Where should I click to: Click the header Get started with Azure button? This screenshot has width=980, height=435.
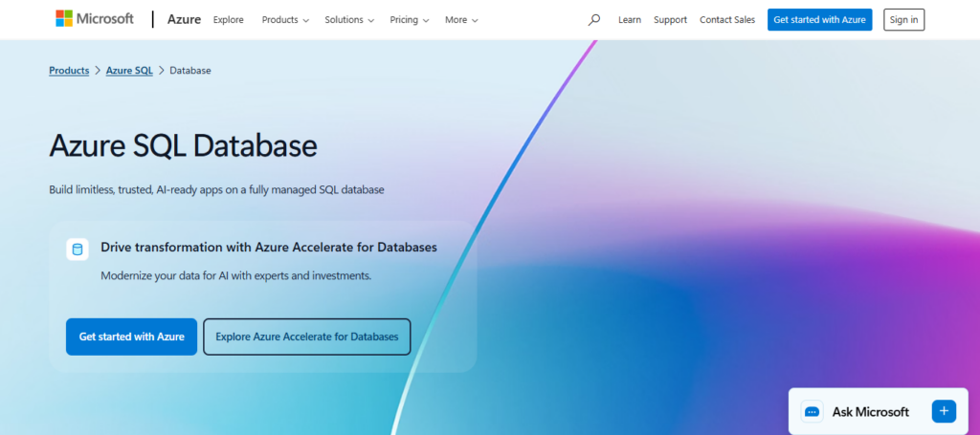click(819, 20)
